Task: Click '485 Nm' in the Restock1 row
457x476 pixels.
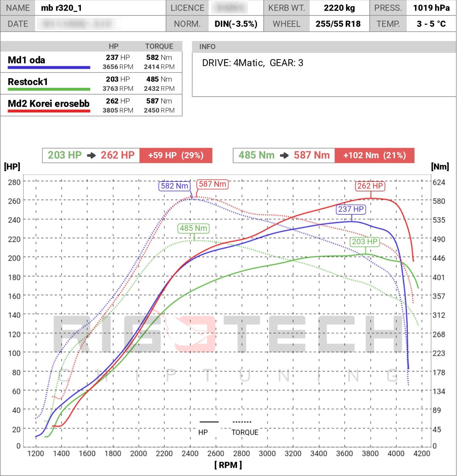Action: (159, 79)
